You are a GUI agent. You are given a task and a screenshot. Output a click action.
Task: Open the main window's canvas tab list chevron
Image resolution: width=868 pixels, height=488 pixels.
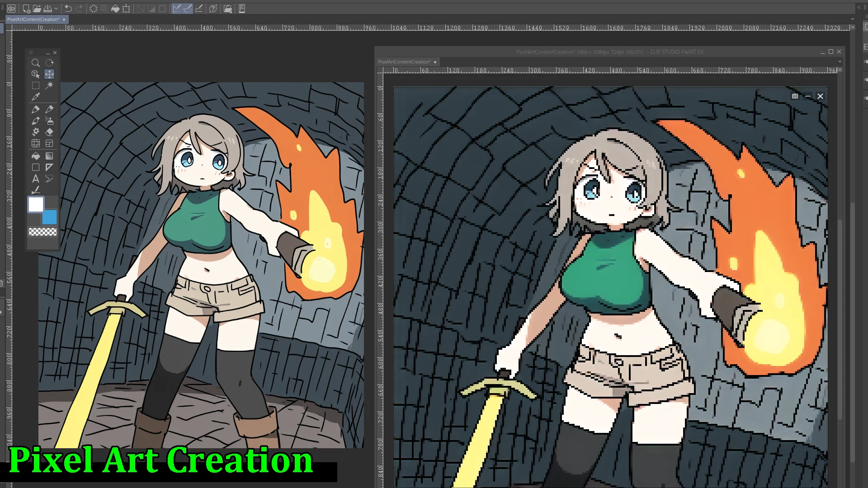(853, 19)
